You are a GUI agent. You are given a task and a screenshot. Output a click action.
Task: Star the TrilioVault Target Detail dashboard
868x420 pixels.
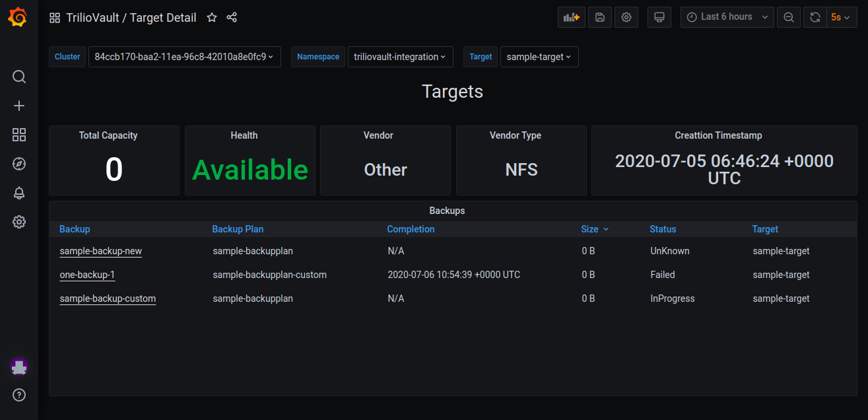(x=212, y=18)
